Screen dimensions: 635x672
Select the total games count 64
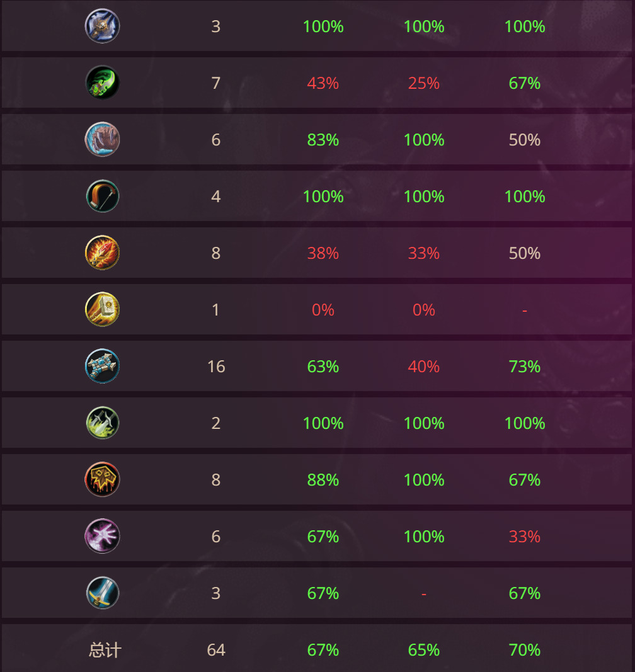pyautogui.click(x=216, y=650)
